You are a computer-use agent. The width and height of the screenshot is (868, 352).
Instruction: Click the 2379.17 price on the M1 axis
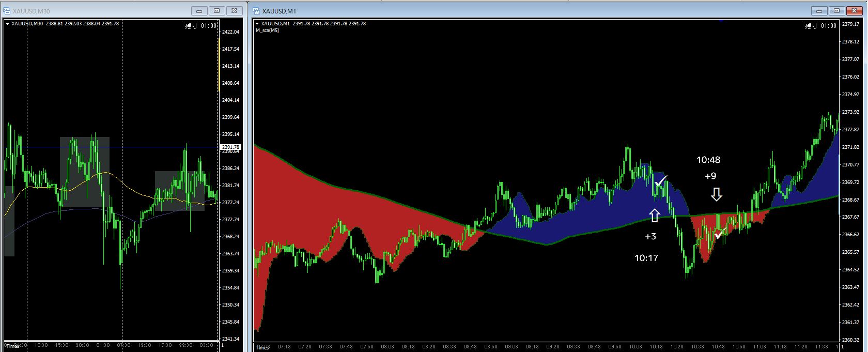[850, 24]
